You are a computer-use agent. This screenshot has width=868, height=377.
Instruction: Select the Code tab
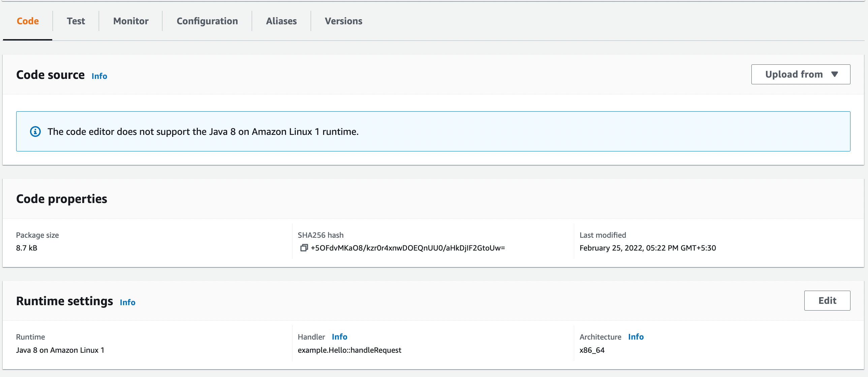pos(27,21)
